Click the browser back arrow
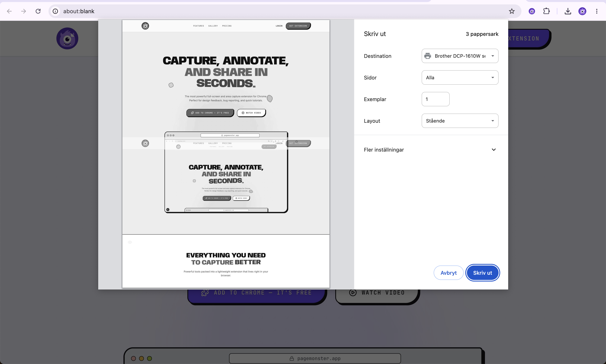 pos(9,11)
